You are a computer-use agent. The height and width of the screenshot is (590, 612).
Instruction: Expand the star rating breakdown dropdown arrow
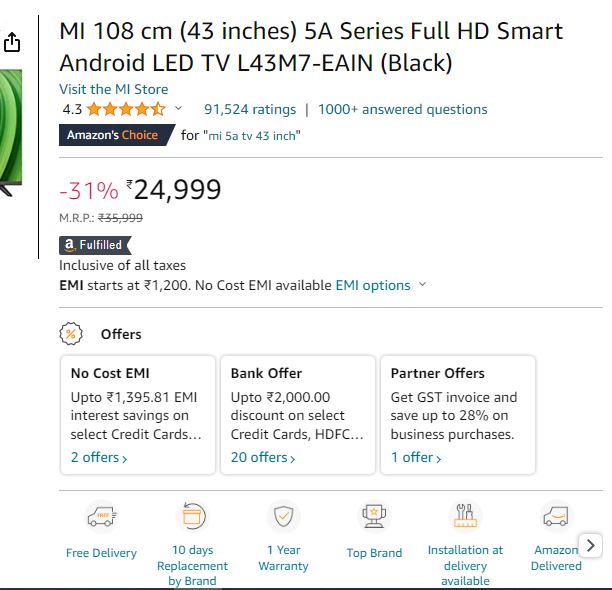pyautogui.click(x=178, y=108)
